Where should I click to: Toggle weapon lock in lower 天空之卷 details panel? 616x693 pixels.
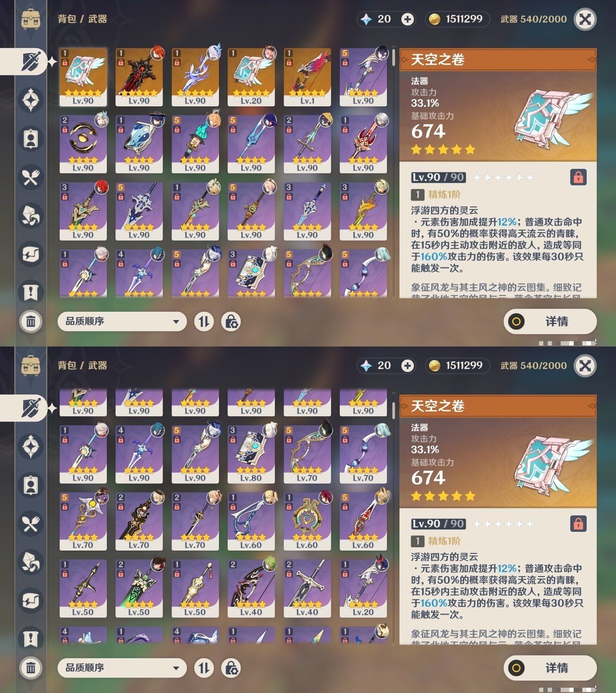(578, 524)
